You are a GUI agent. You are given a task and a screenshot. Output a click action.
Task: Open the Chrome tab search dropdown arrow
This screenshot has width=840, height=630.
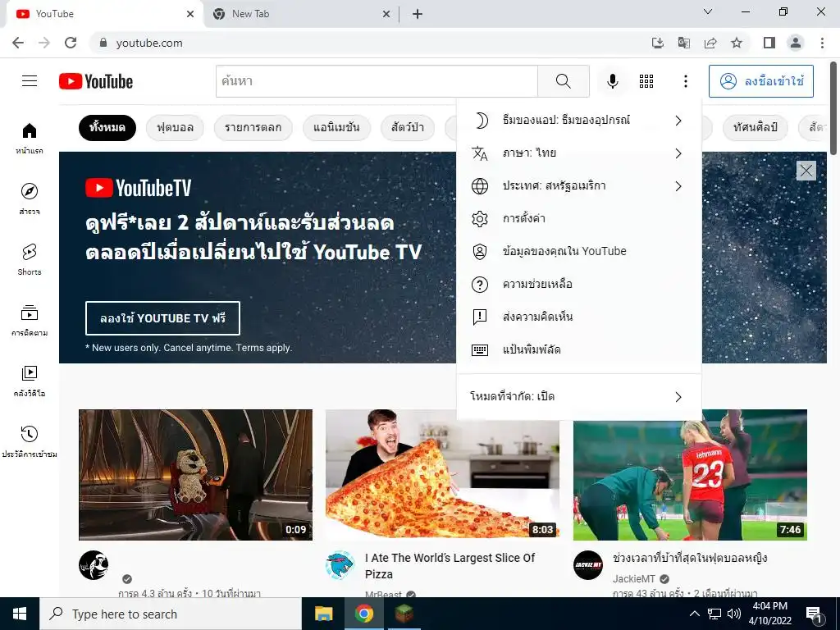tap(708, 11)
